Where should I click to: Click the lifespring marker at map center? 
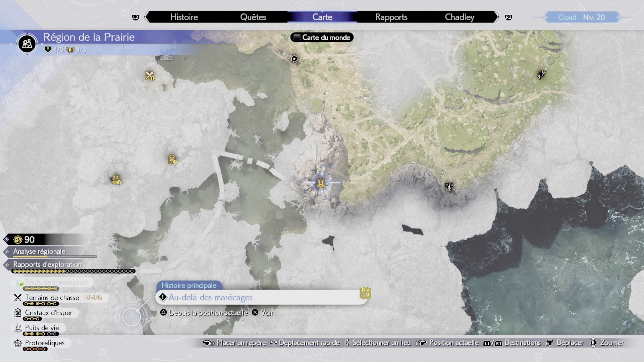[320, 183]
